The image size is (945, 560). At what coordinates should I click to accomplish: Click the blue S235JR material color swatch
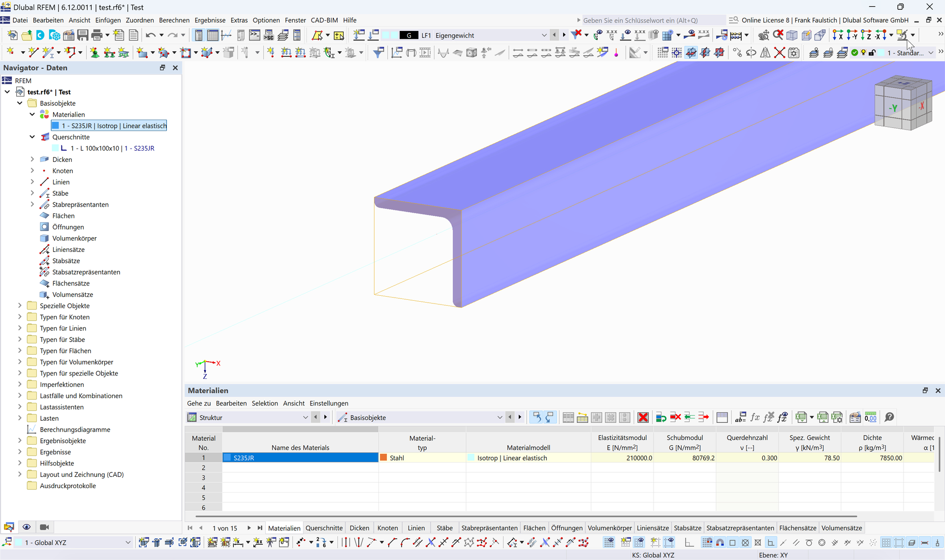227,458
